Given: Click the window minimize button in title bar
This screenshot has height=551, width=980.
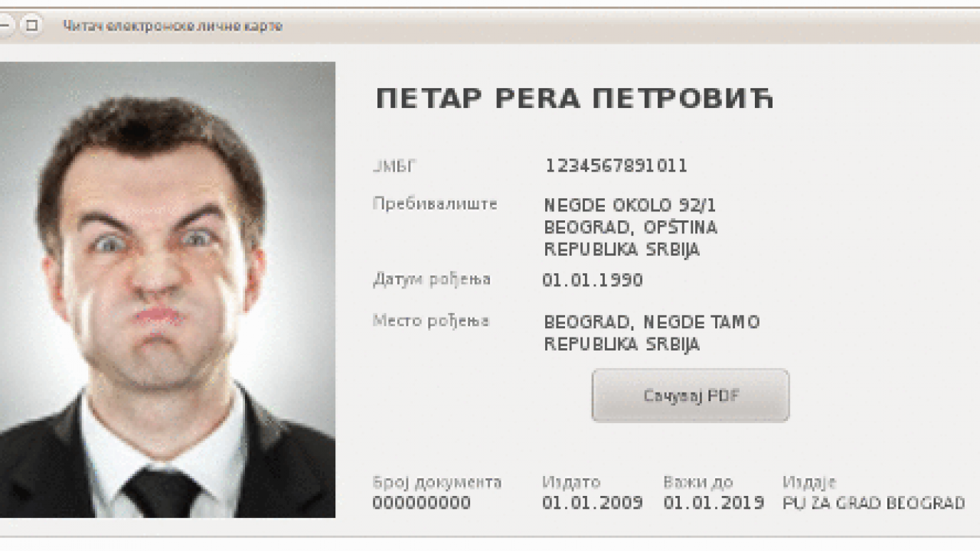Looking at the screenshot, I should 5,25.
